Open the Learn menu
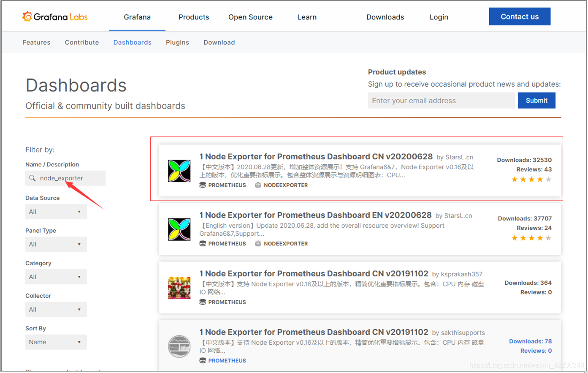 point(307,17)
